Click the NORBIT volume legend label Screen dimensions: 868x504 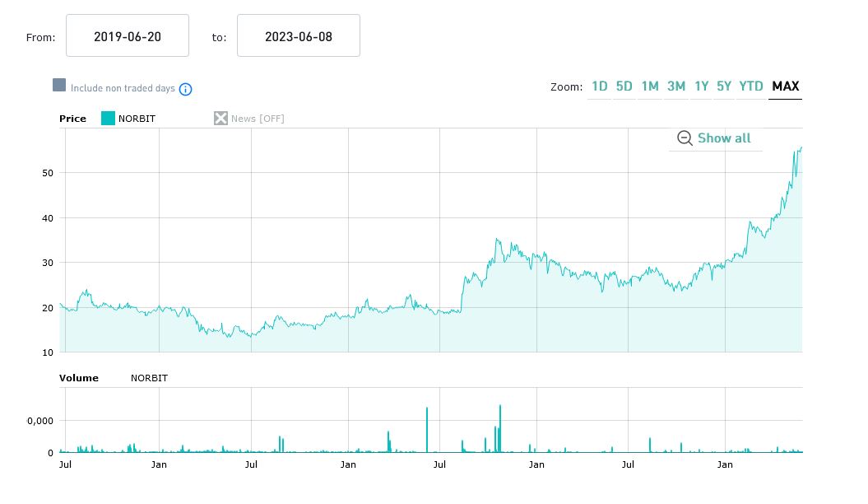[149, 378]
